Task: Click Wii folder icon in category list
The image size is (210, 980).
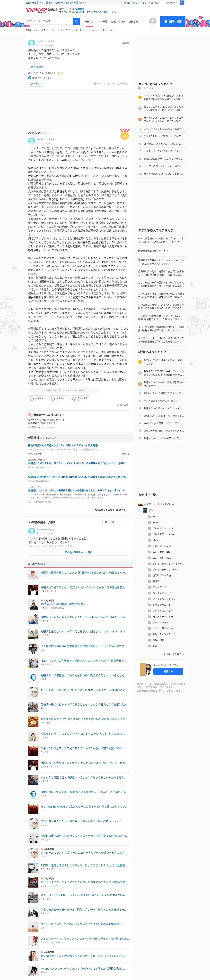Action: [x=149, y=517]
